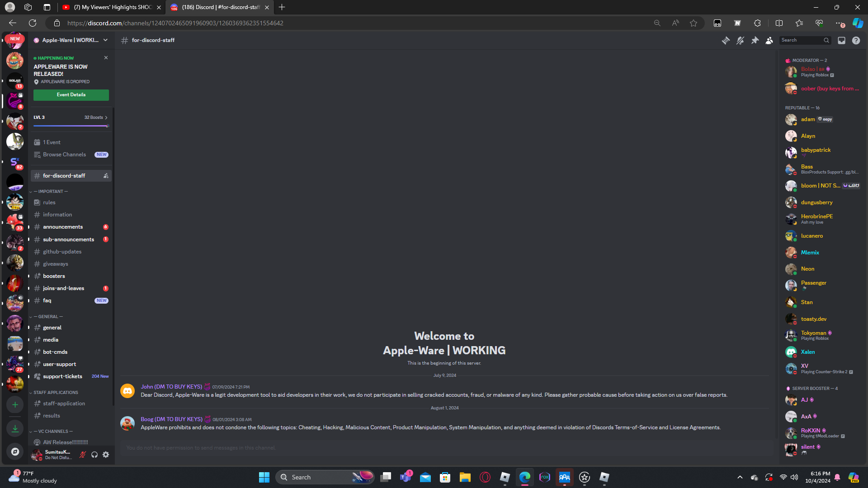The image size is (868, 488).
Task: Open Download Apps icon in server rail
Action: pyautogui.click(x=15, y=428)
